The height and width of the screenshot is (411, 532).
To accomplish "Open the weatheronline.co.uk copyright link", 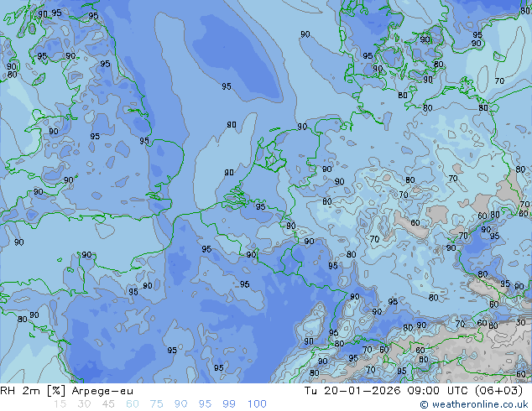I will pyautogui.click(x=474, y=404).
